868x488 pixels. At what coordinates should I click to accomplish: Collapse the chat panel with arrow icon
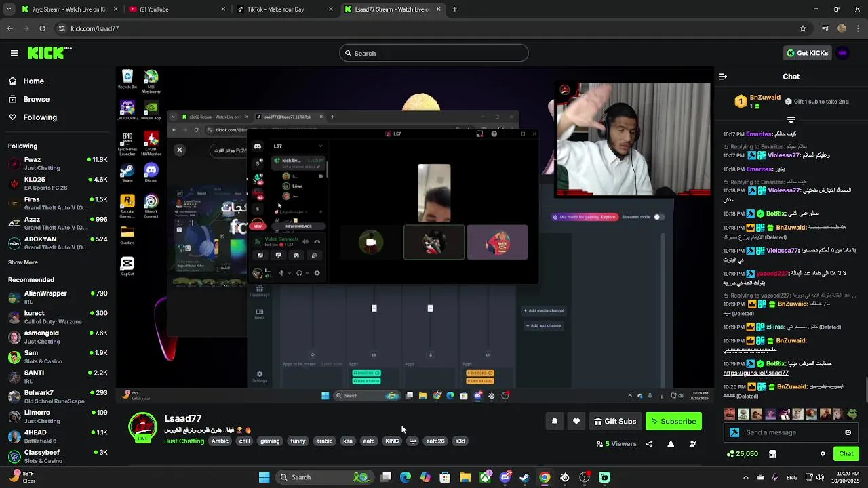[723, 77]
